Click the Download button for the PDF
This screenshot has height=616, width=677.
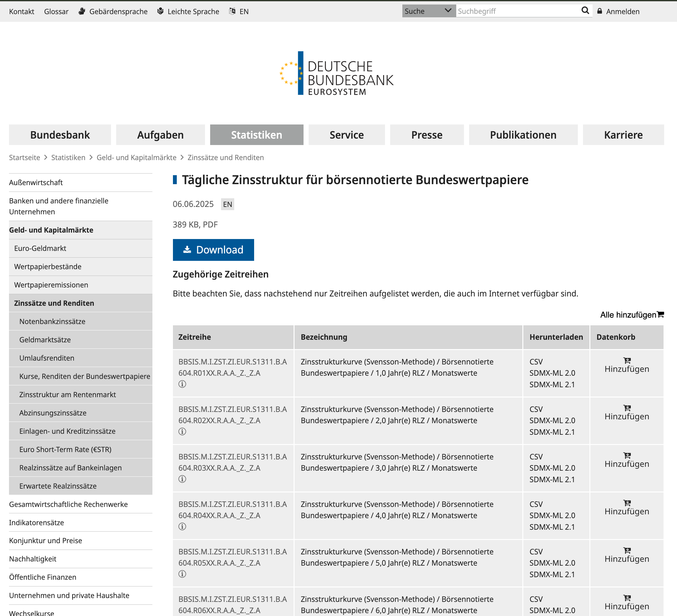pyautogui.click(x=213, y=250)
